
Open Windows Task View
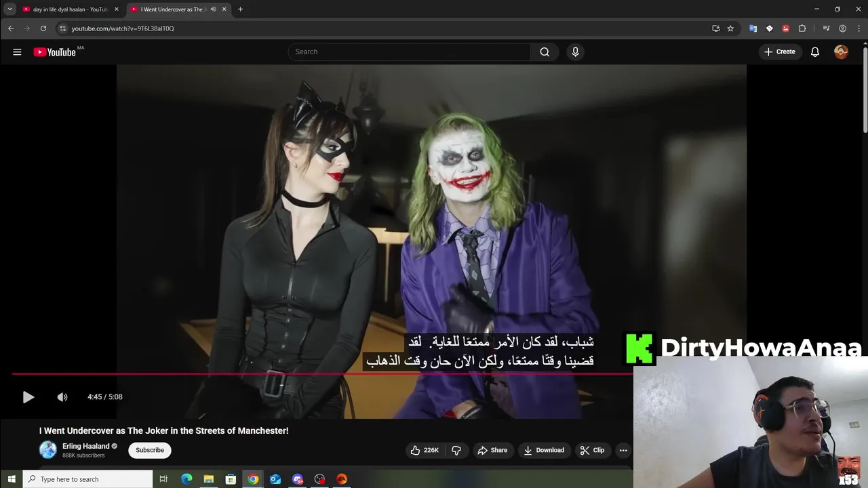[x=163, y=479]
